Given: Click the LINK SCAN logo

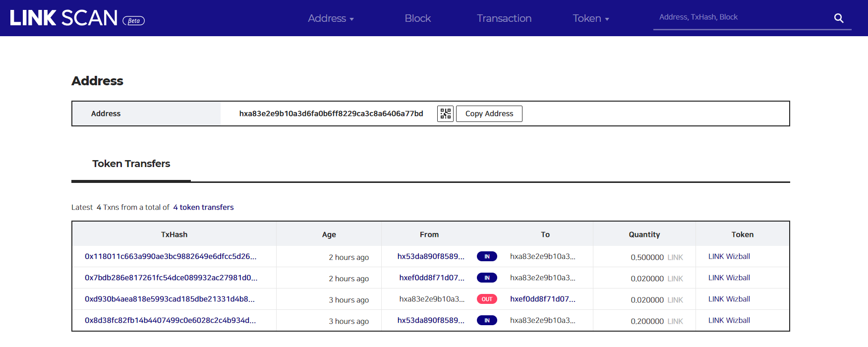Looking at the screenshot, I should coord(63,18).
